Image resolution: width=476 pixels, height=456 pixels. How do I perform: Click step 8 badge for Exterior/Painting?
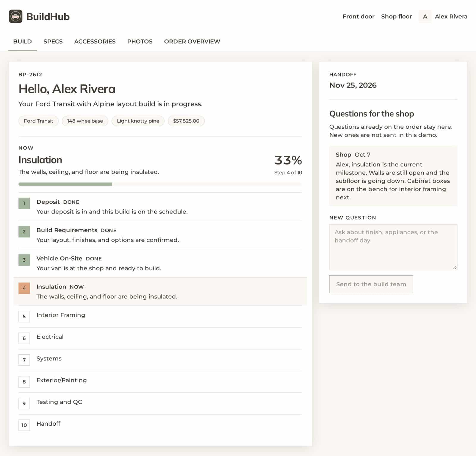coord(24,382)
